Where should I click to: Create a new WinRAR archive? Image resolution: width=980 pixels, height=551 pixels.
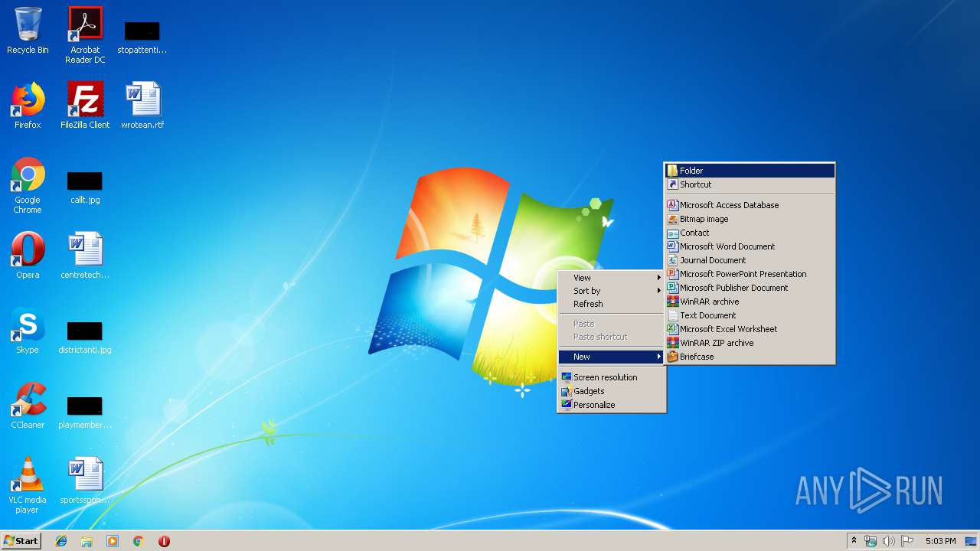[750, 302]
